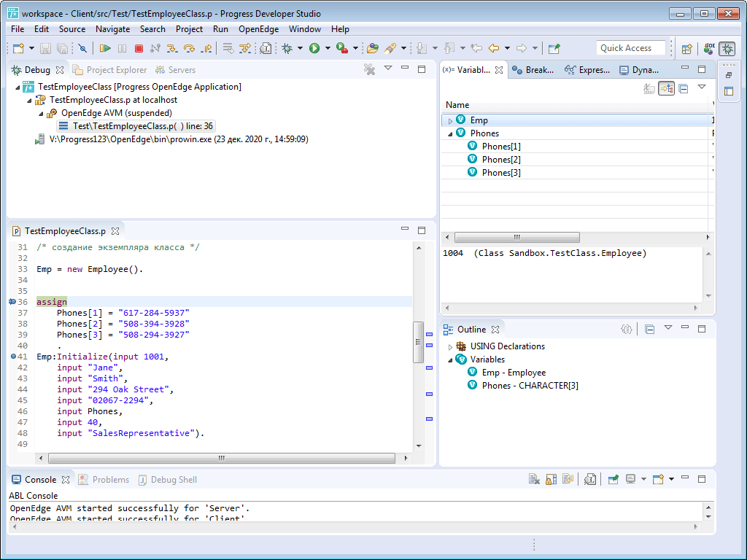
Task: Open the Debug configurations dropdown arrow
Action: pyautogui.click(x=300, y=48)
